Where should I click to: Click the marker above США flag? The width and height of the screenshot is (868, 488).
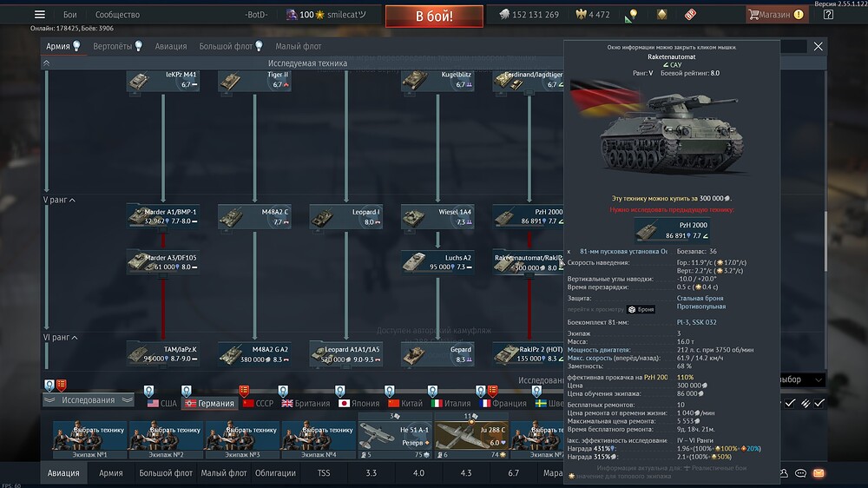(149, 391)
